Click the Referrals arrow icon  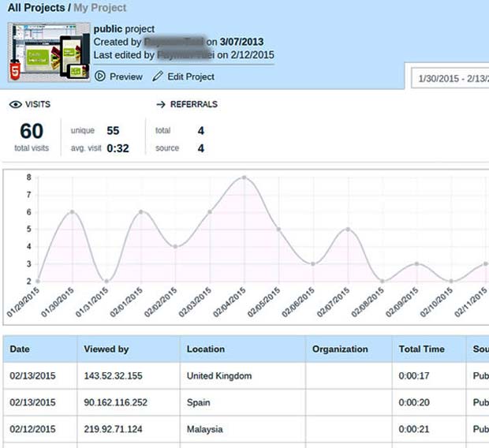tap(161, 104)
